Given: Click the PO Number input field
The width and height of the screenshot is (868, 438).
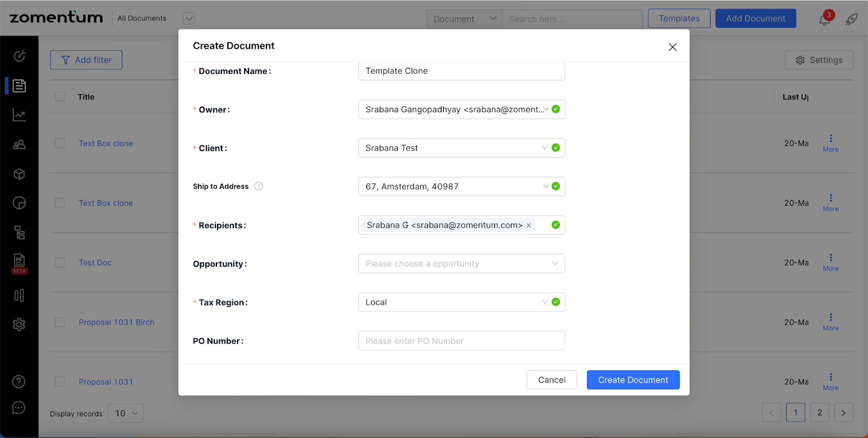Looking at the screenshot, I should 462,341.
